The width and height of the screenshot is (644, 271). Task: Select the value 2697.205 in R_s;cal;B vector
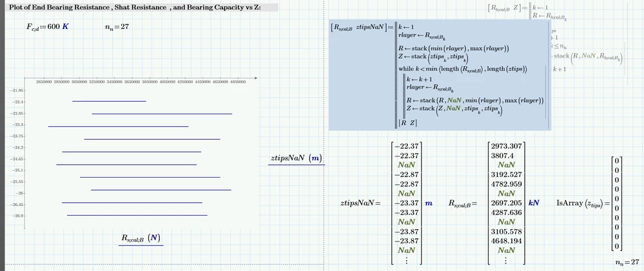point(507,203)
